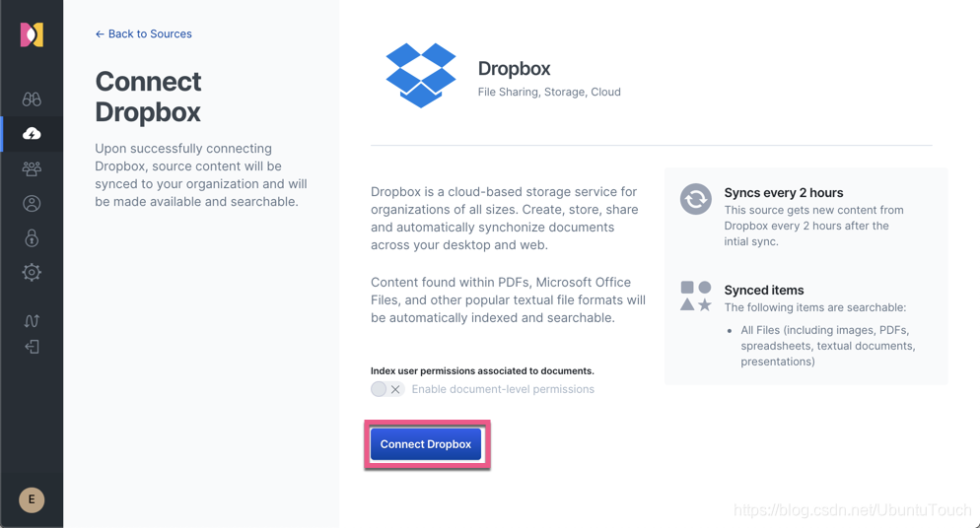Click Index user permissions associated to documents label
The image size is (980, 528).
click(482, 370)
